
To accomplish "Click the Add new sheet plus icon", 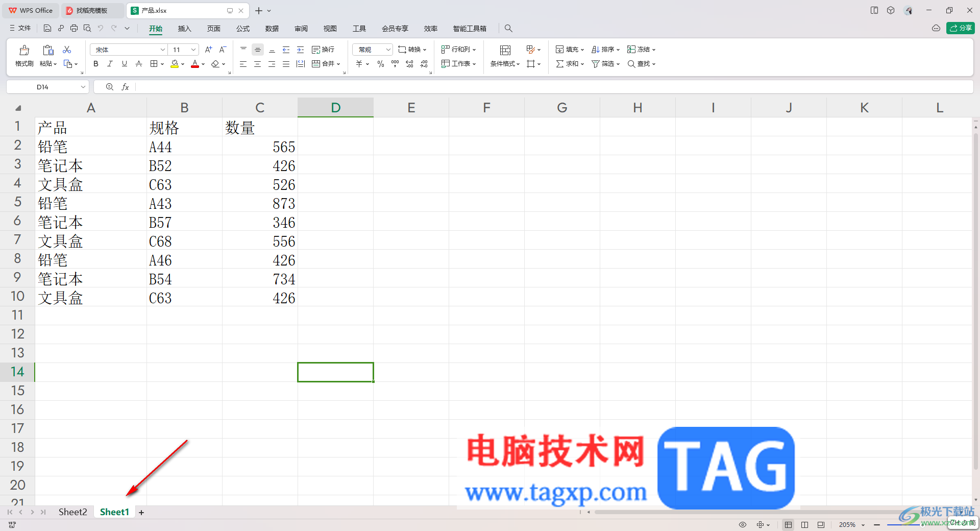I will [141, 512].
